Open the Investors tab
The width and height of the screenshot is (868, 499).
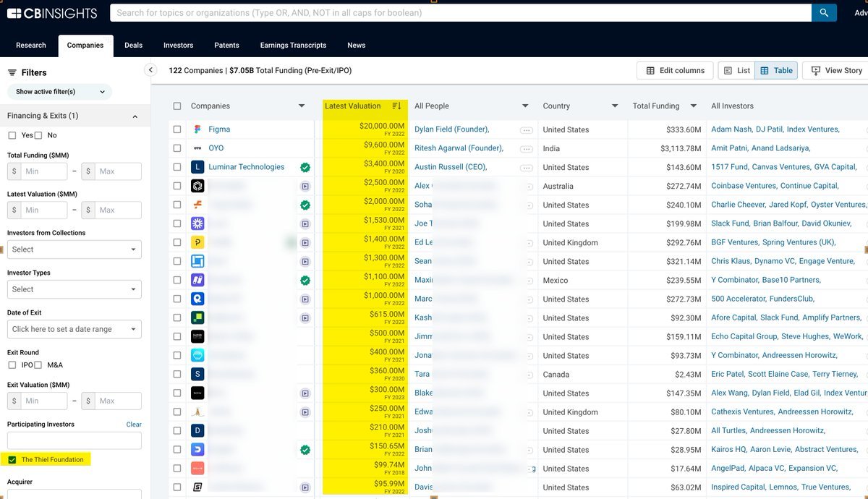coord(178,45)
